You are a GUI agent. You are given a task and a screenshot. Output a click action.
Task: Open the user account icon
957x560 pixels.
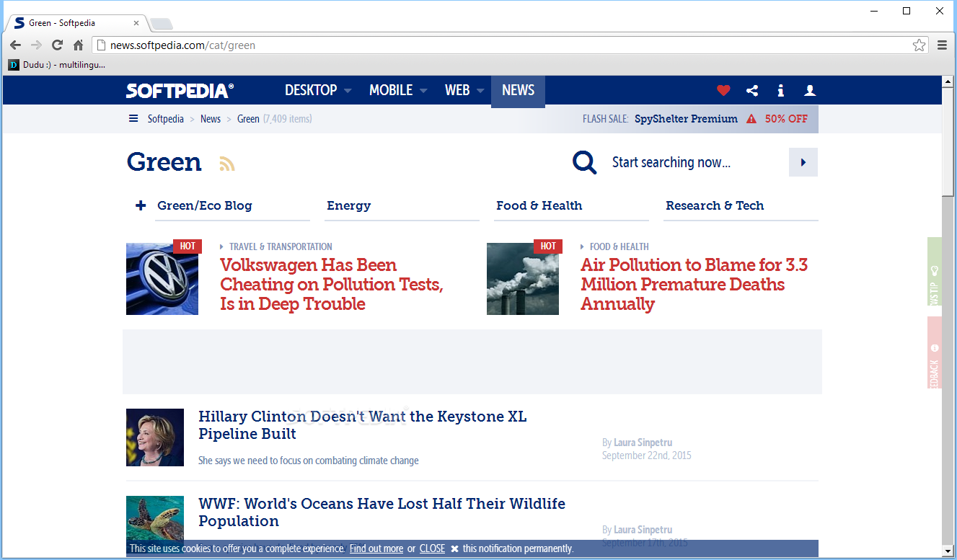(x=810, y=90)
